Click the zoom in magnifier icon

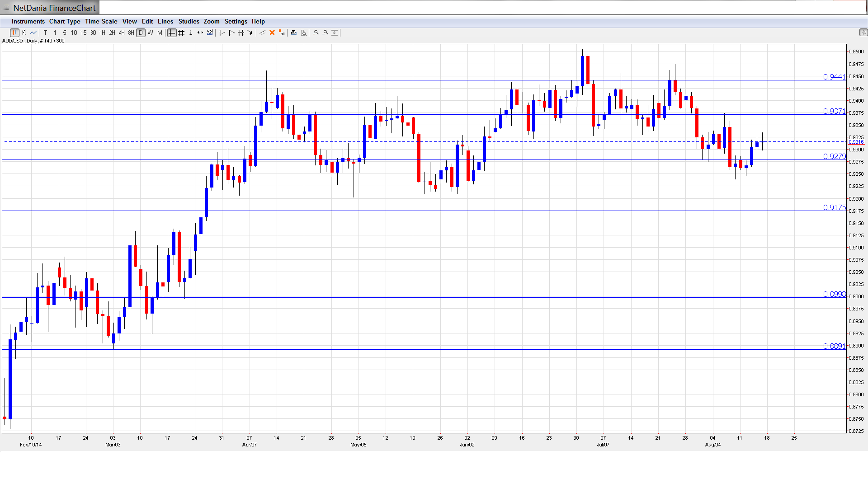(316, 33)
